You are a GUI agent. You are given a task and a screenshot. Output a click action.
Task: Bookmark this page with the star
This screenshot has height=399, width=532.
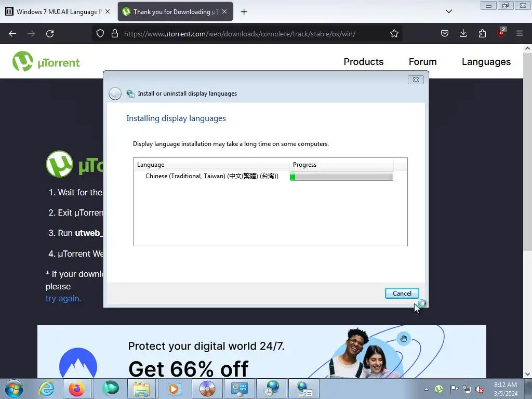[x=394, y=34]
